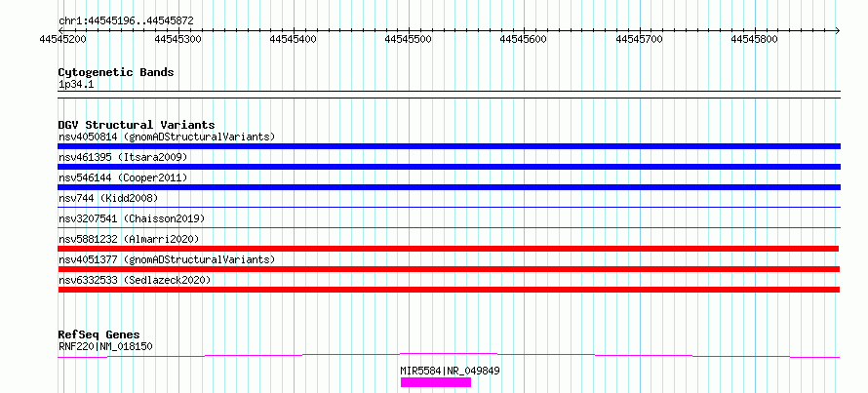Click the blue bar of nsv461395
The width and height of the screenshot is (868, 393).
(x=449, y=167)
